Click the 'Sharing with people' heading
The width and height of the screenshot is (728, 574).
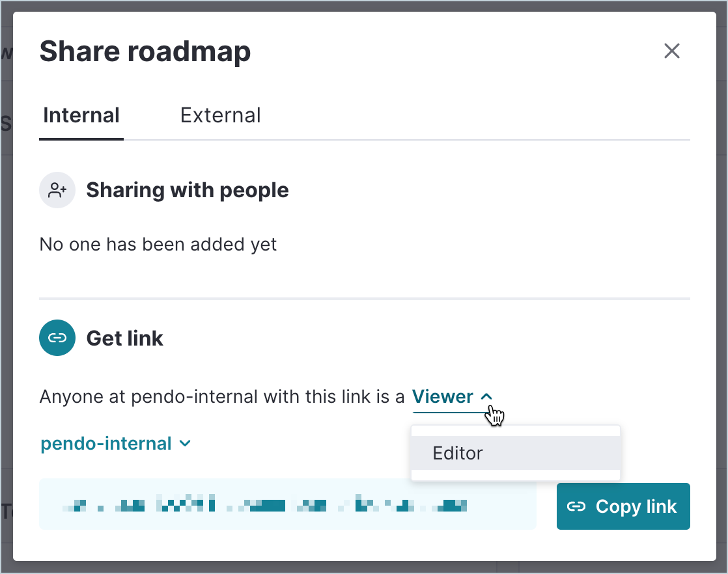188,190
